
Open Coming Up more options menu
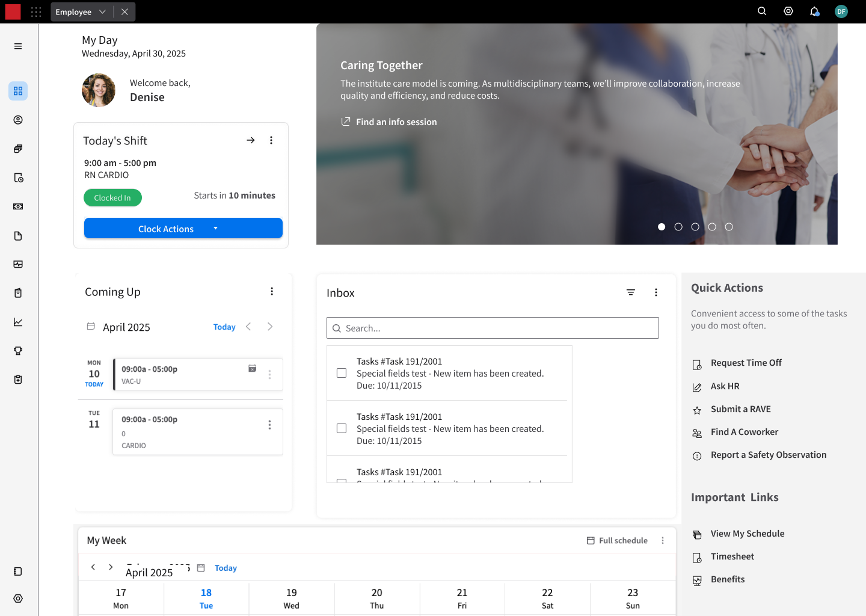(x=272, y=291)
